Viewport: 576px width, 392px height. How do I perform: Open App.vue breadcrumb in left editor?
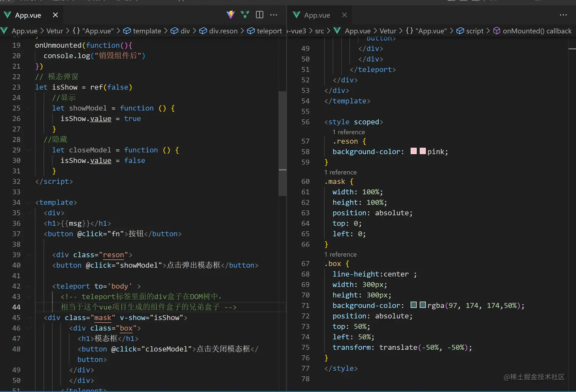24,31
